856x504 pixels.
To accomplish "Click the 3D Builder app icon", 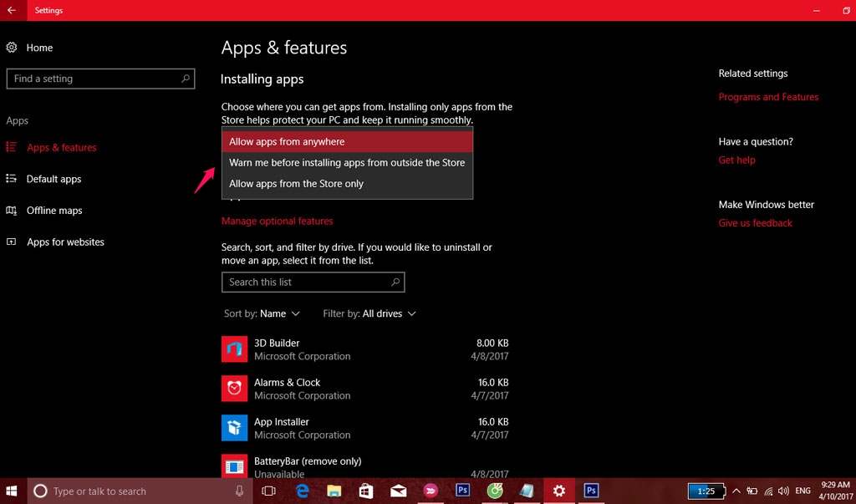I will coord(234,349).
